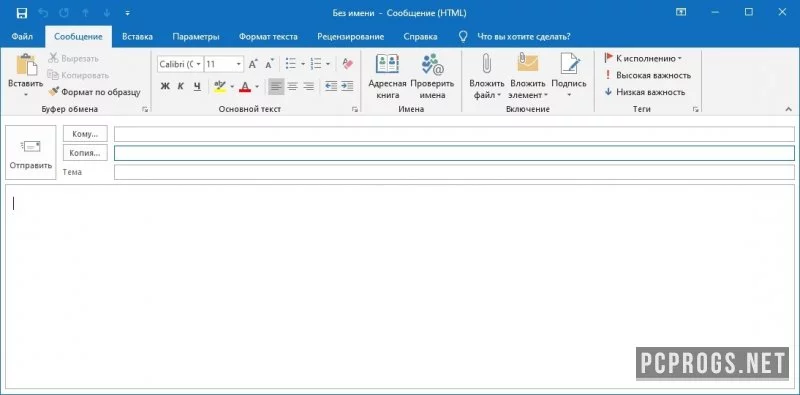This screenshot has height=395, width=800.
Task: Click the Вставить paste icon
Action: coord(26,65)
